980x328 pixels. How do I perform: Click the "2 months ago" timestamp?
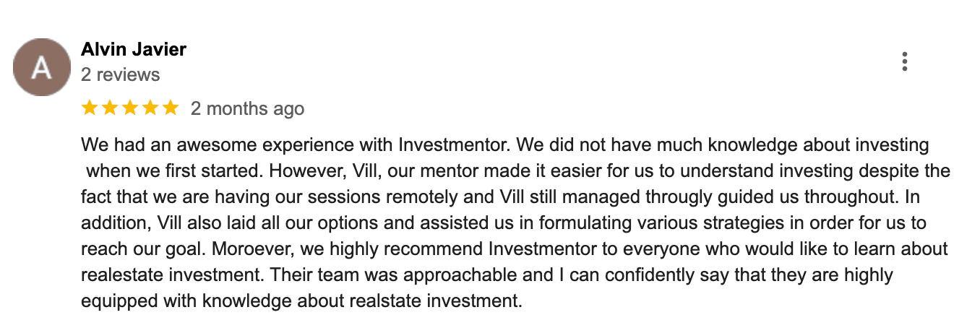tap(247, 109)
